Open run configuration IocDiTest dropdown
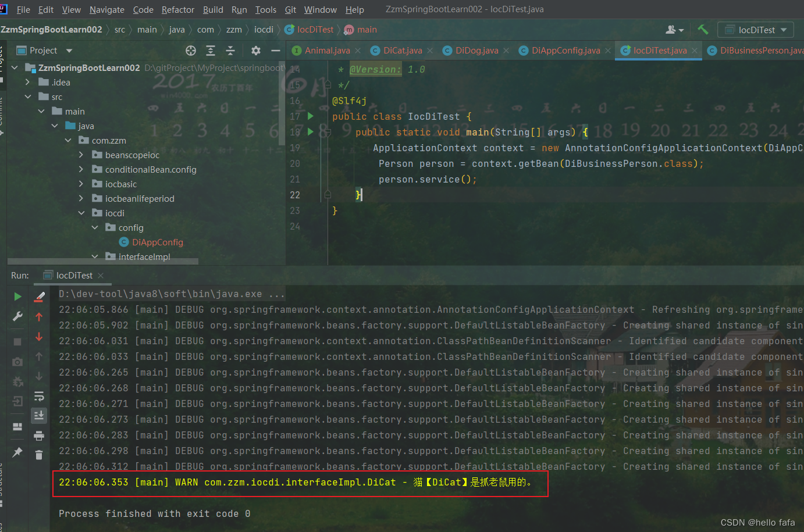Screen dimensions: 804x532 tap(756, 30)
